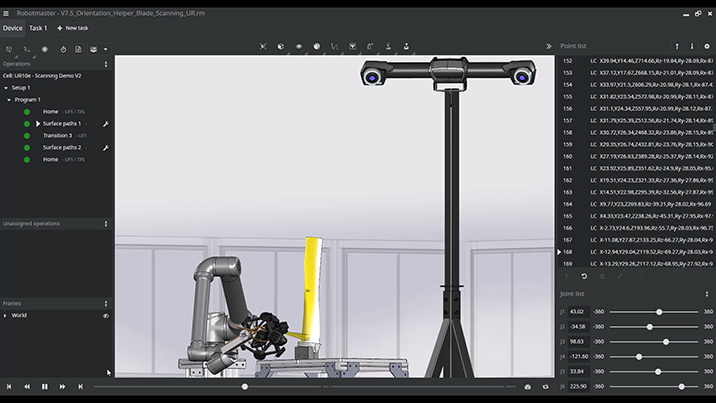The height and width of the screenshot is (403, 716).
Task: Click the J1 joint slider handle
Action: point(659,312)
